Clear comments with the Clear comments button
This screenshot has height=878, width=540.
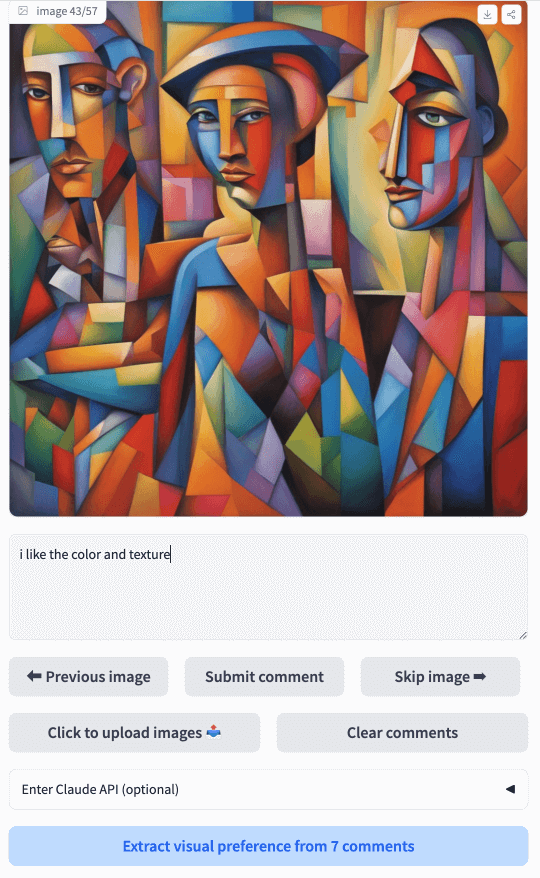(402, 732)
